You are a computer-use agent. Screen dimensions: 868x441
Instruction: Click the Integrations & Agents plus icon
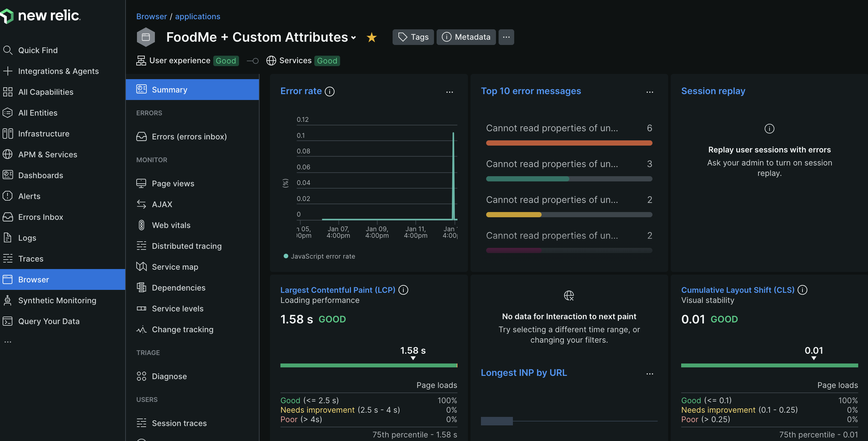click(x=8, y=71)
